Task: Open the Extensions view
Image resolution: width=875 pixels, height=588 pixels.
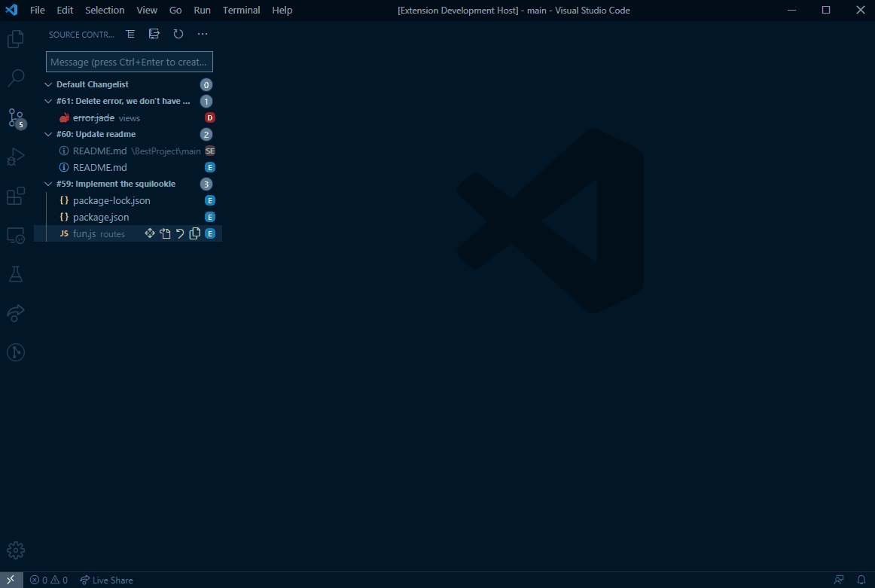Action: 16,196
